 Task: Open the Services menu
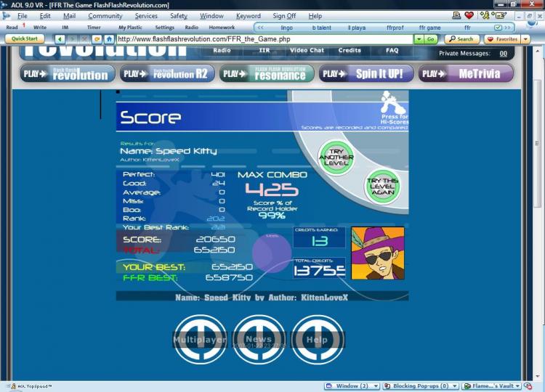pyautogui.click(x=146, y=16)
